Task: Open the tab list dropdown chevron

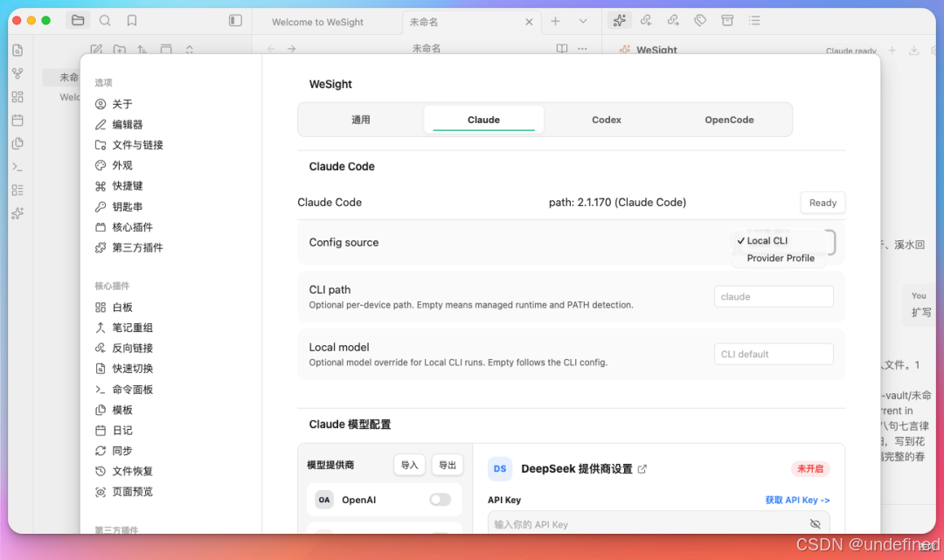Action: (583, 21)
